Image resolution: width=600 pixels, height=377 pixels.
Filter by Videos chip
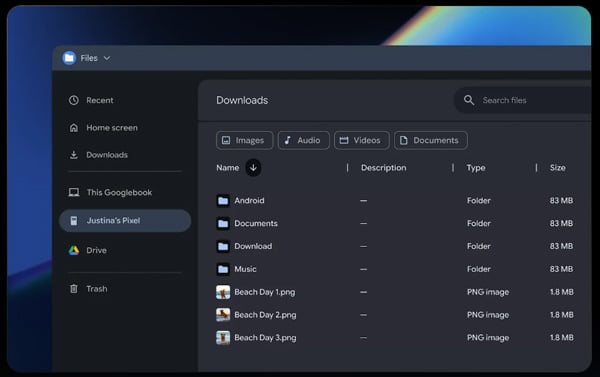[x=362, y=140]
